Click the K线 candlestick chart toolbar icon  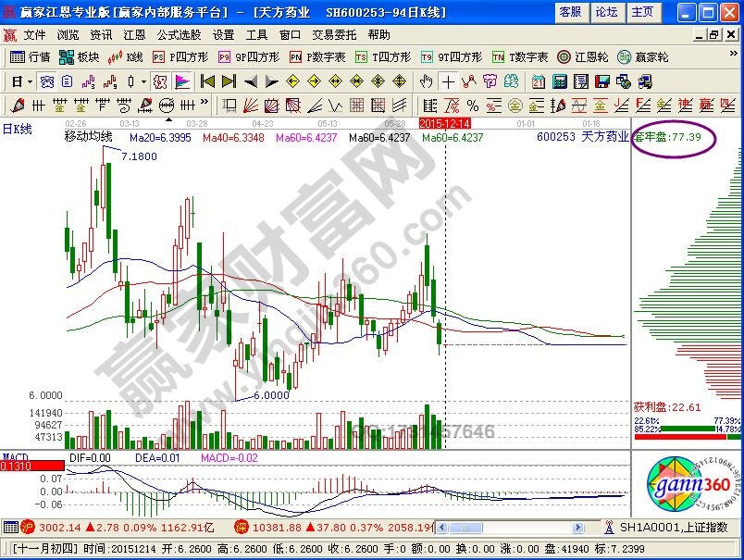(x=124, y=56)
